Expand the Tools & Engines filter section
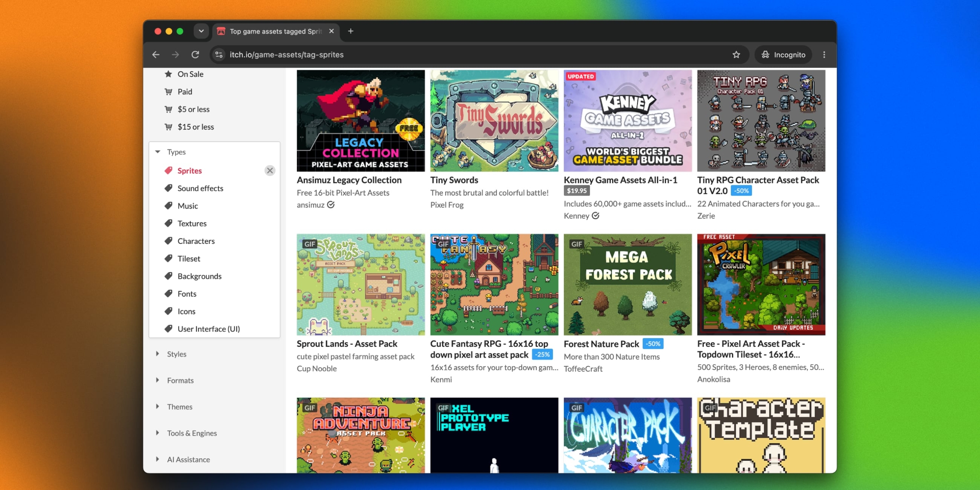980x490 pixels. (x=191, y=433)
